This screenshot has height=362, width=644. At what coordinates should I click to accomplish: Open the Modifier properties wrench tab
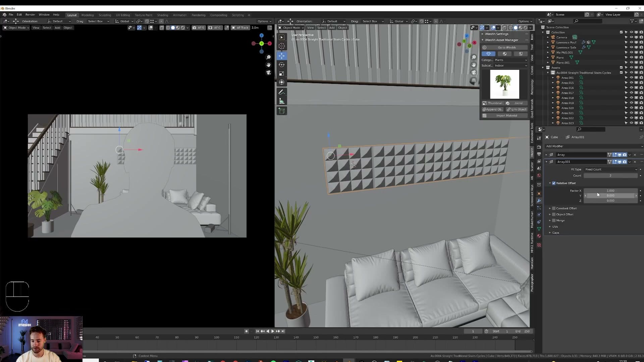(539, 201)
